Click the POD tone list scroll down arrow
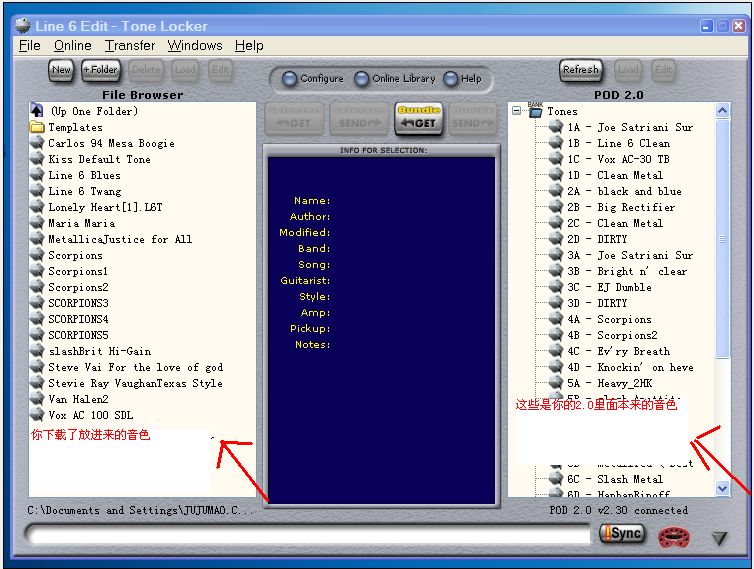This screenshot has height=569, width=754. [x=722, y=488]
